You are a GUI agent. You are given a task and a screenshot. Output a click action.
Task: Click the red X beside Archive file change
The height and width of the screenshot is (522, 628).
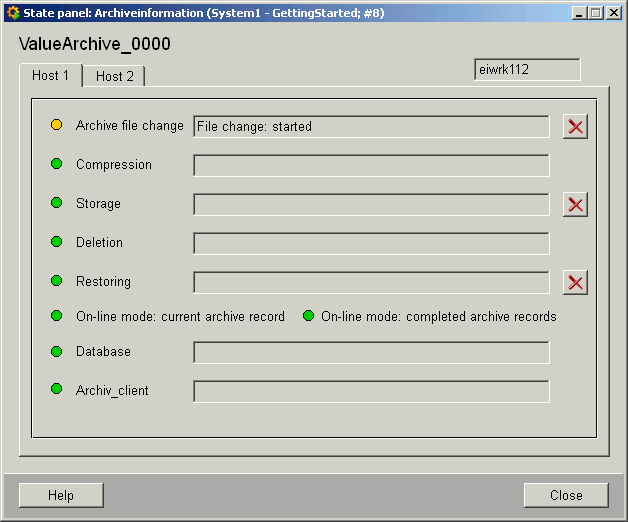coord(575,126)
